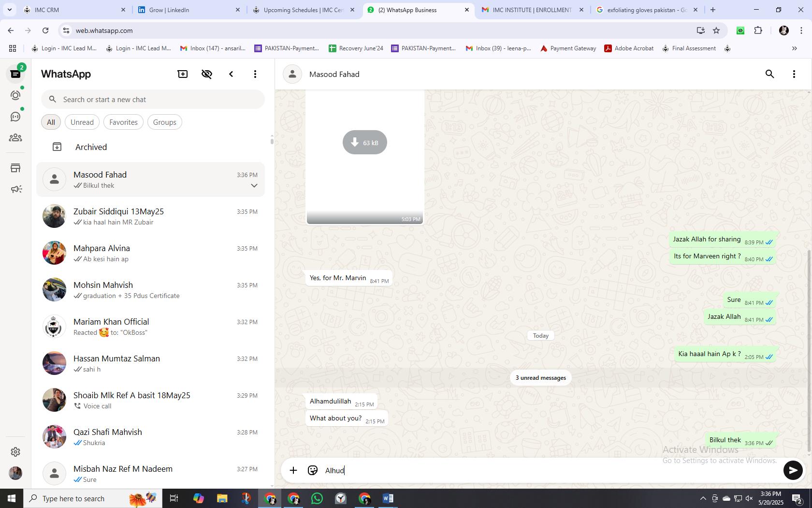The width and height of the screenshot is (812, 508).
Task: Open the Payment Gateway bookmark
Action: [568, 48]
